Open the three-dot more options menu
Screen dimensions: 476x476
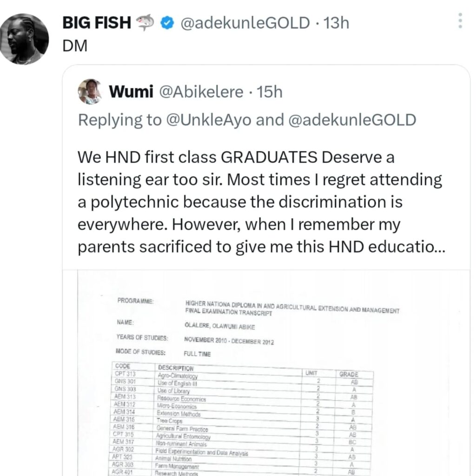[x=460, y=20]
